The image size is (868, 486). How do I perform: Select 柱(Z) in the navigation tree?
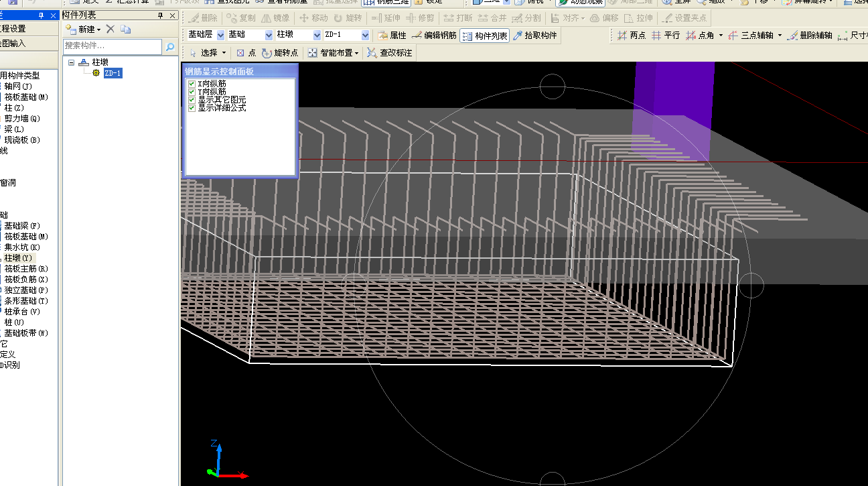(x=14, y=108)
